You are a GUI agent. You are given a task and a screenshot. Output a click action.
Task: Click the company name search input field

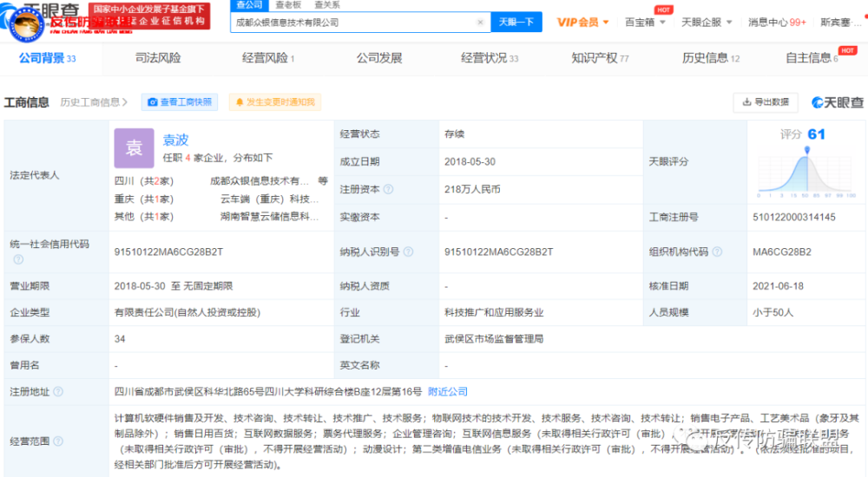(353, 23)
